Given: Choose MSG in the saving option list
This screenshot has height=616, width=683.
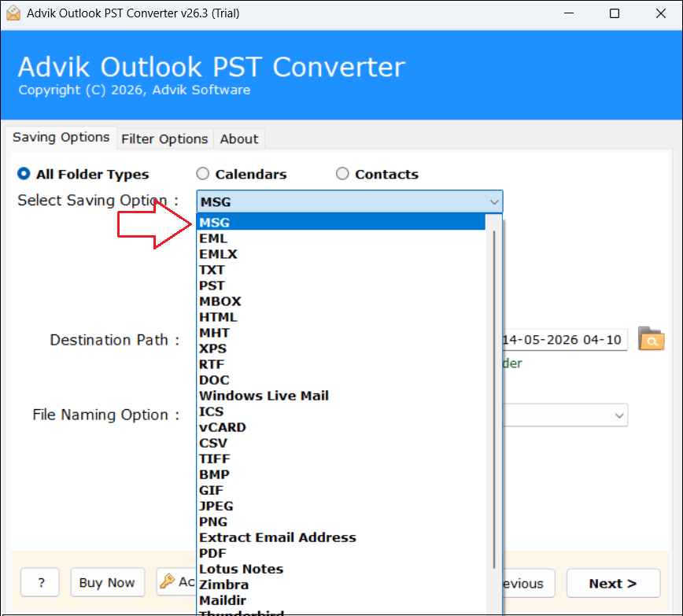Looking at the screenshot, I should tap(341, 222).
